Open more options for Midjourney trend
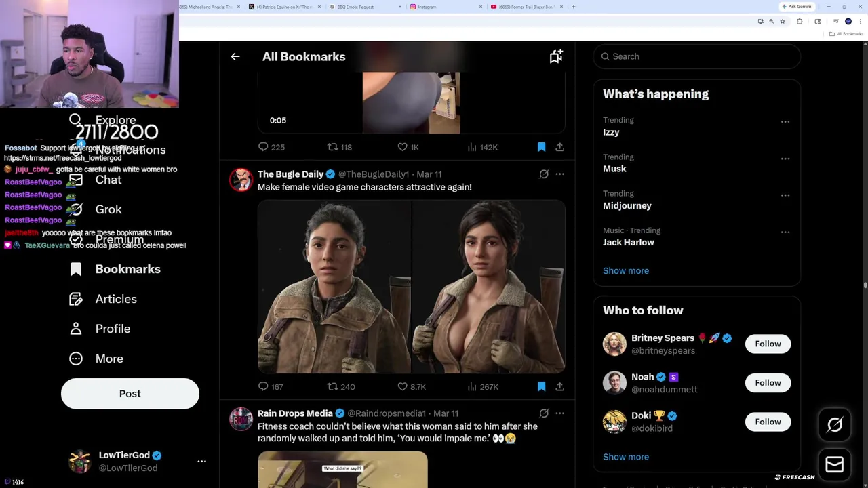Image resolution: width=868 pixels, height=488 pixels. [x=785, y=195]
